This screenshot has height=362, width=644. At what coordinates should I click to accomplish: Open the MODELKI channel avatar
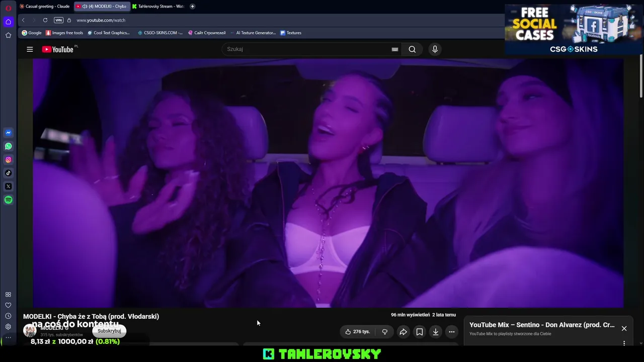point(30,331)
